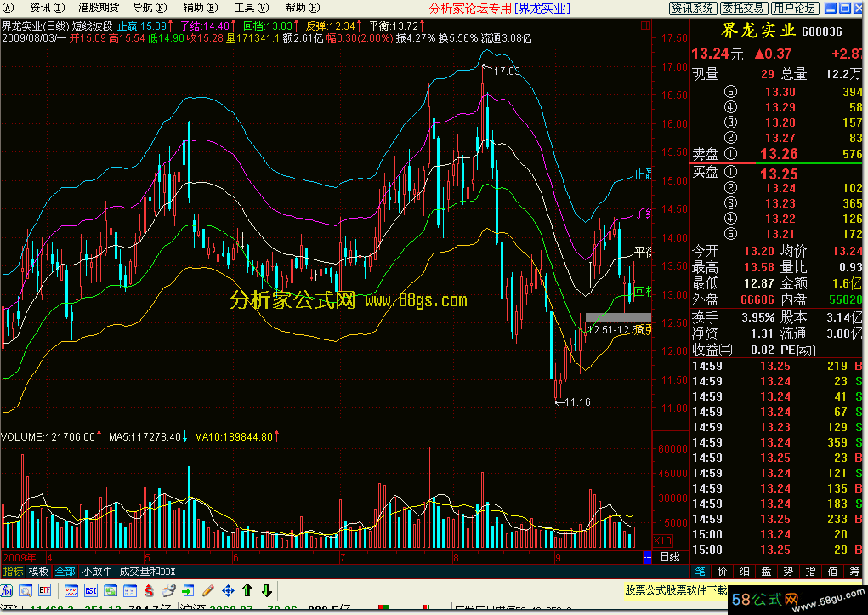Open the ETF toolbar icon
The image size is (868, 615).
45,590
